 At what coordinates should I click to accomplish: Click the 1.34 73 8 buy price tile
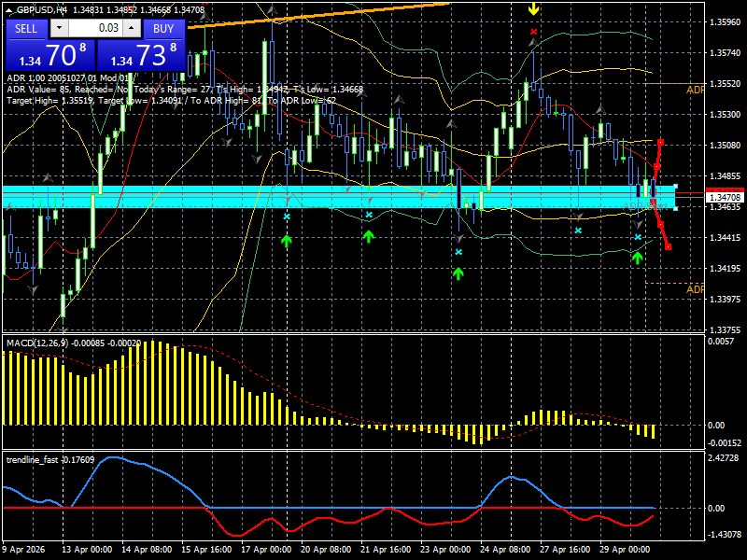point(141,55)
